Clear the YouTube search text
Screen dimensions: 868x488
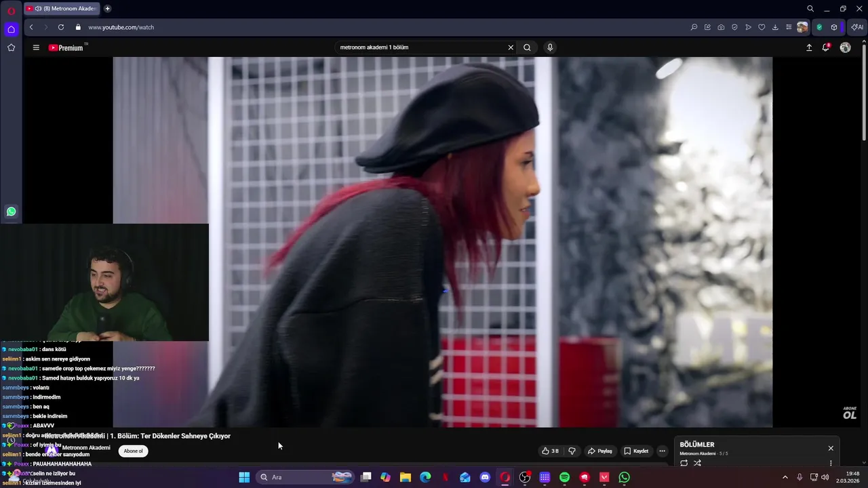(x=511, y=47)
